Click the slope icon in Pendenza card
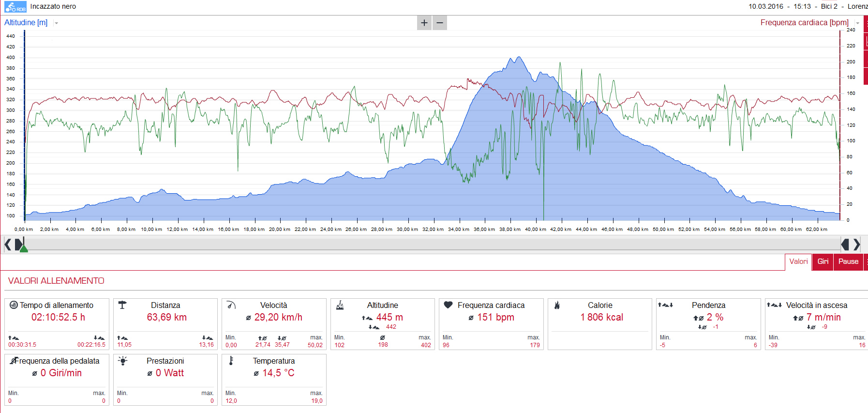868x413 pixels. pyautogui.click(x=666, y=305)
